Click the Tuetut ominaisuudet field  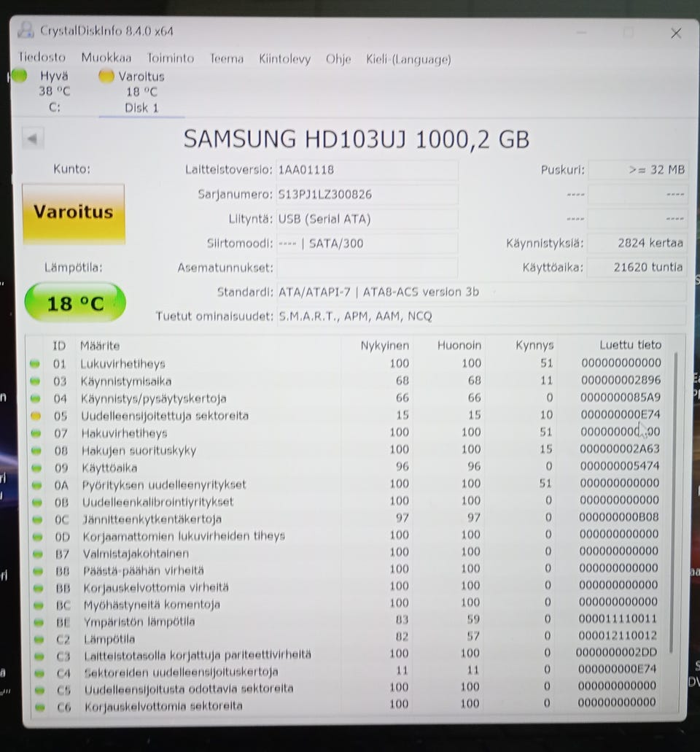481,316
